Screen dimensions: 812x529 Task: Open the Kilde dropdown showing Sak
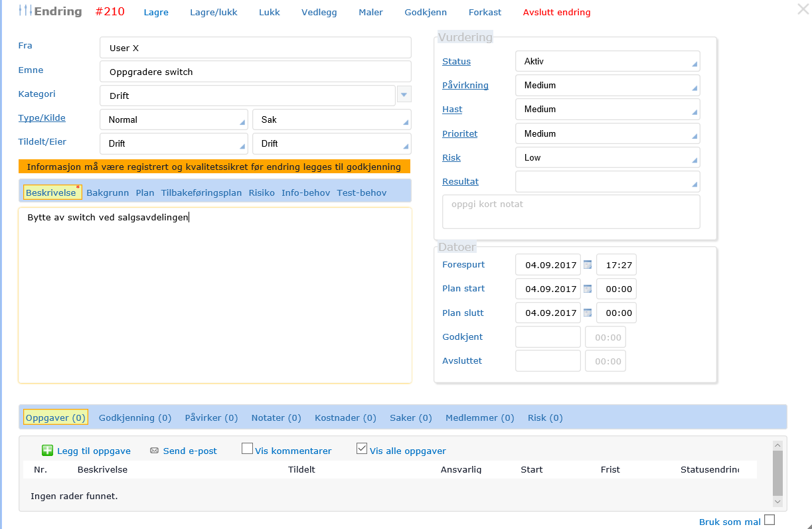coord(332,119)
